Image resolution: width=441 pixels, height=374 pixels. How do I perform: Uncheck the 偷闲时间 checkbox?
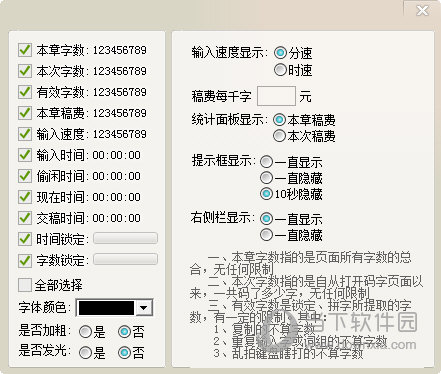click(25, 176)
